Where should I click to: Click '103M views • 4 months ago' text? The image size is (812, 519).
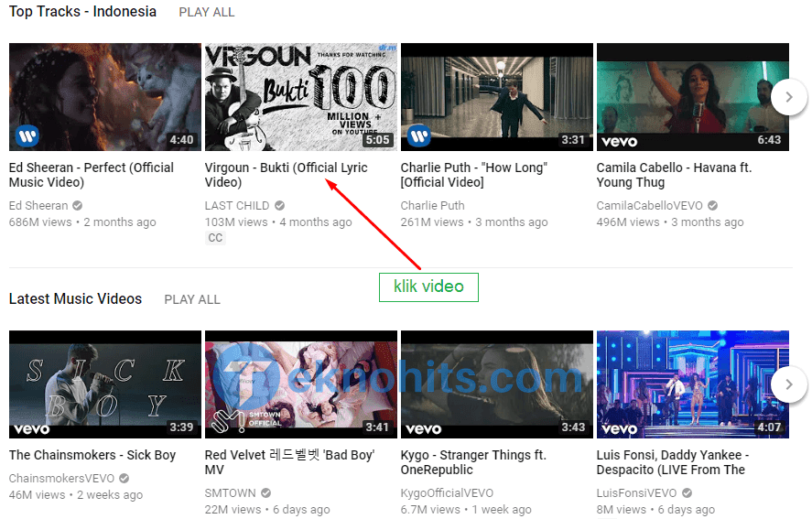[278, 222]
